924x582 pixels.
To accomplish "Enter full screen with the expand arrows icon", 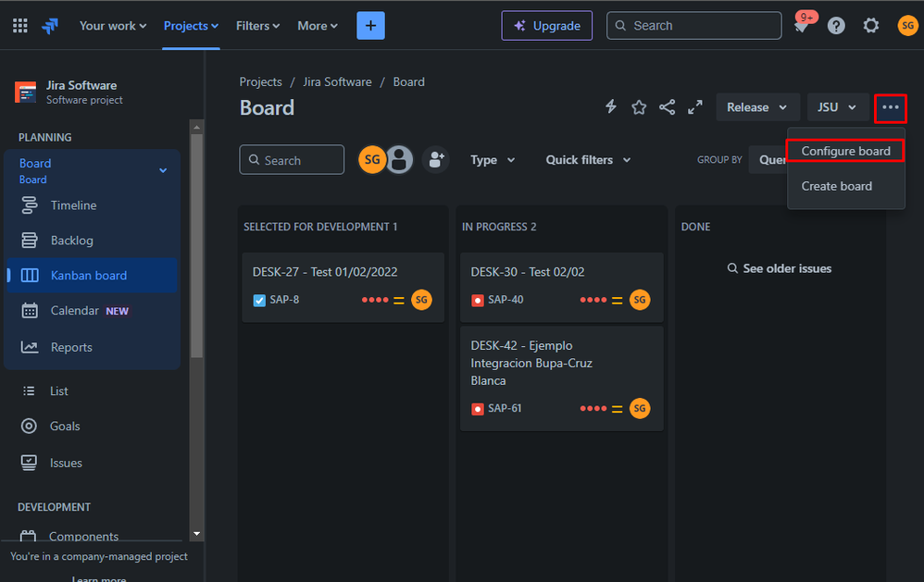I will (695, 107).
